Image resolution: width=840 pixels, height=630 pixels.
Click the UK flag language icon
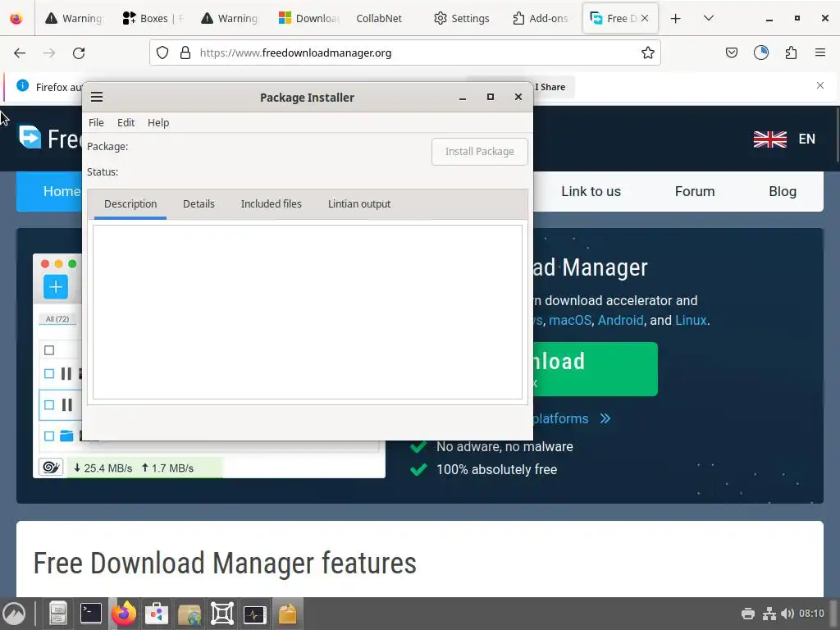769,139
